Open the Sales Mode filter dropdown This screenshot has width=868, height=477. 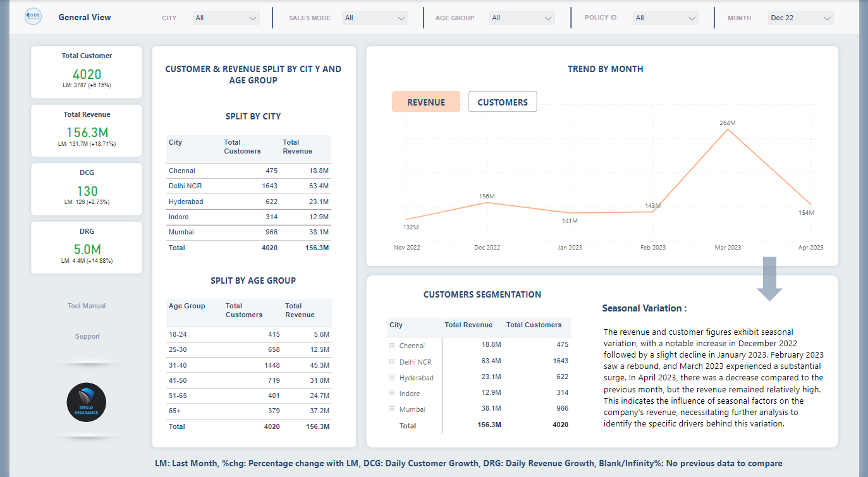tap(375, 18)
